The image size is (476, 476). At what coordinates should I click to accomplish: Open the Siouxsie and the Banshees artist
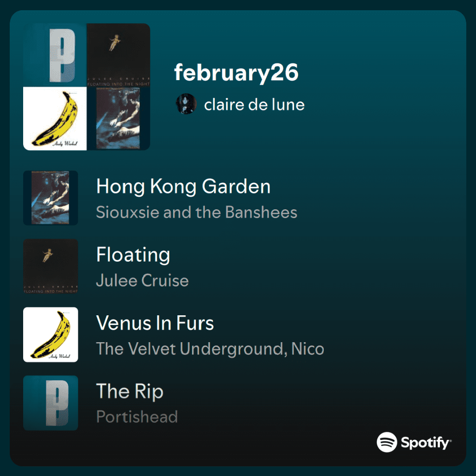pyautogui.click(x=197, y=212)
